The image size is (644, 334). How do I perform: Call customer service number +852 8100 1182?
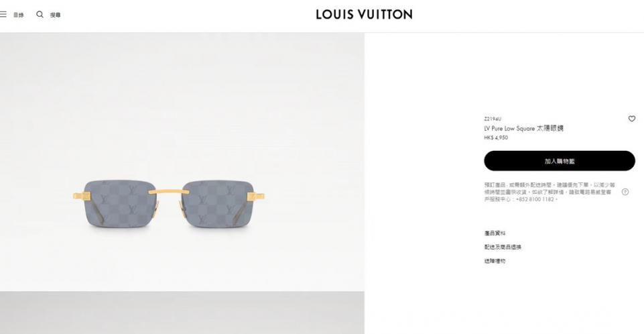(x=535, y=199)
